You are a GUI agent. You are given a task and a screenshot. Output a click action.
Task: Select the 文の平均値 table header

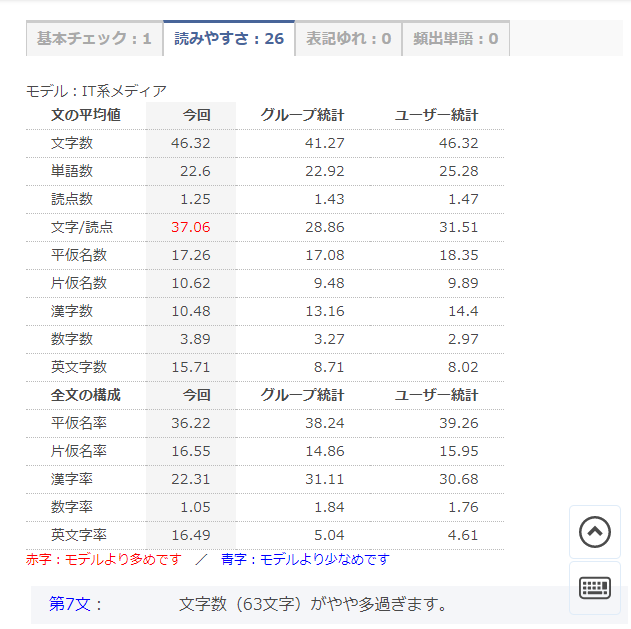[86, 115]
